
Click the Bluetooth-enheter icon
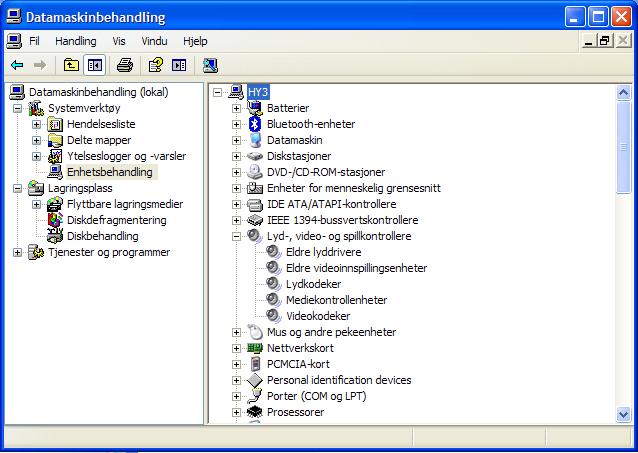click(x=255, y=124)
